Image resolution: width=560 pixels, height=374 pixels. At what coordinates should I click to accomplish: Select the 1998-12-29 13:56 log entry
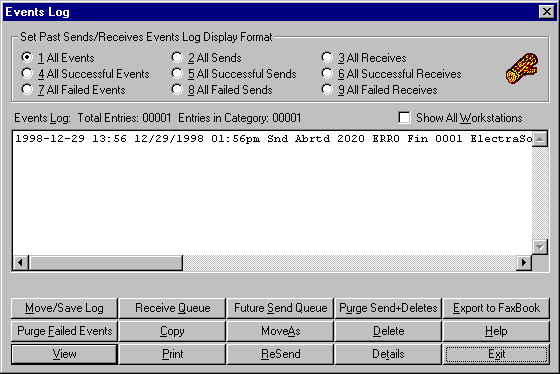(x=273, y=139)
